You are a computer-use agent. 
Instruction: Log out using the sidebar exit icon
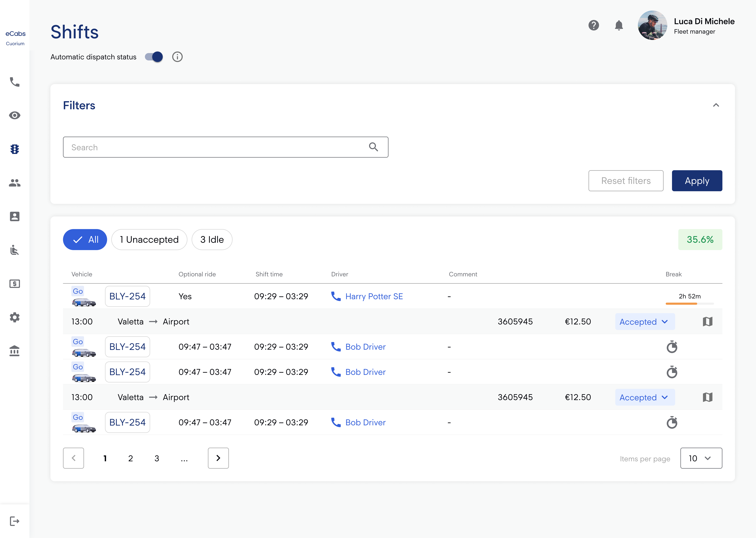pyautogui.click(x=15, y=521)
